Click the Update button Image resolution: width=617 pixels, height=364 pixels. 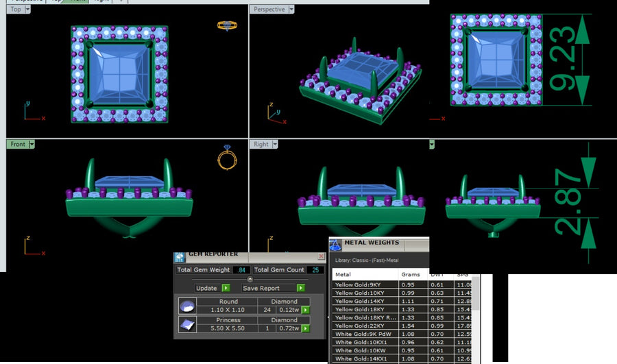(x=206, y=288)
